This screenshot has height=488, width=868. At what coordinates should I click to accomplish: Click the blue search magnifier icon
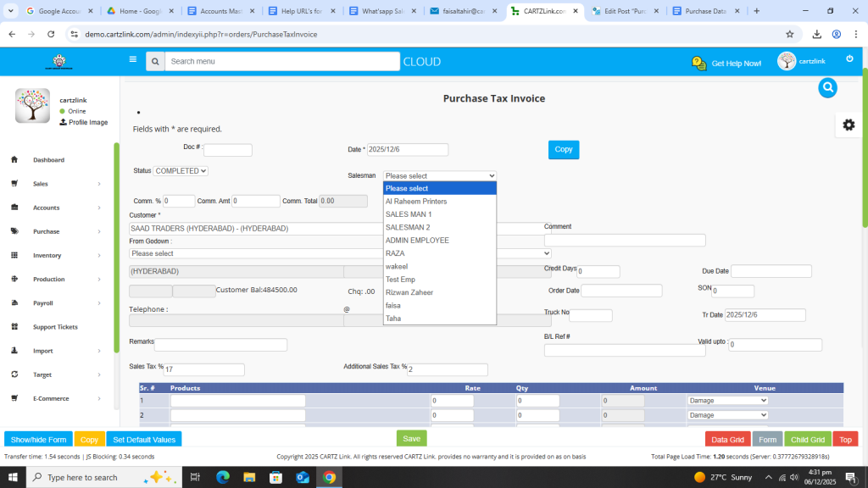827,87
